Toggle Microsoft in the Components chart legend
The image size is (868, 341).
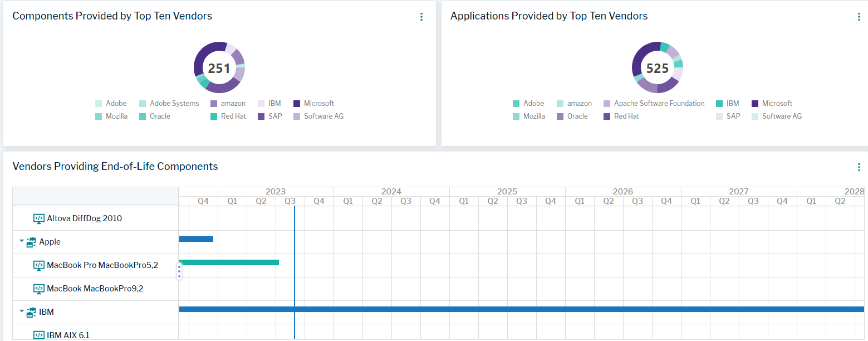tap(318, 104)
